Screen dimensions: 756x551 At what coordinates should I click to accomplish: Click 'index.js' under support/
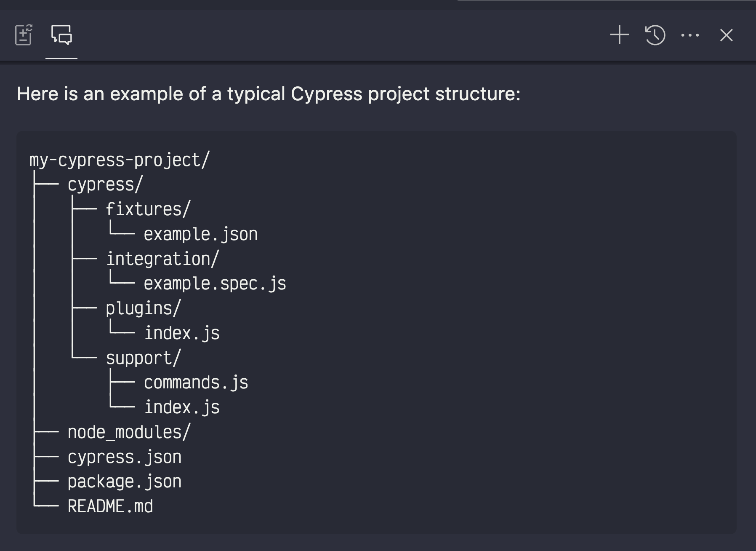182,407
